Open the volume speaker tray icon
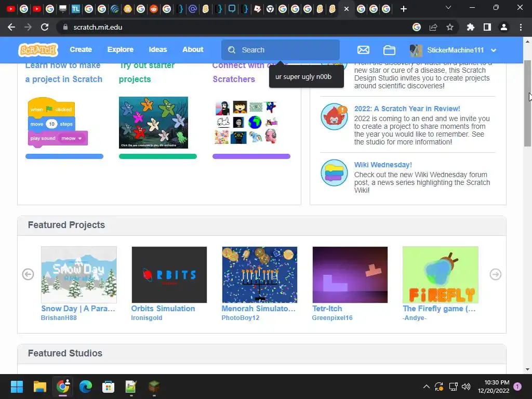This screenshot has width=532, height=399. [x=466, y=387]
